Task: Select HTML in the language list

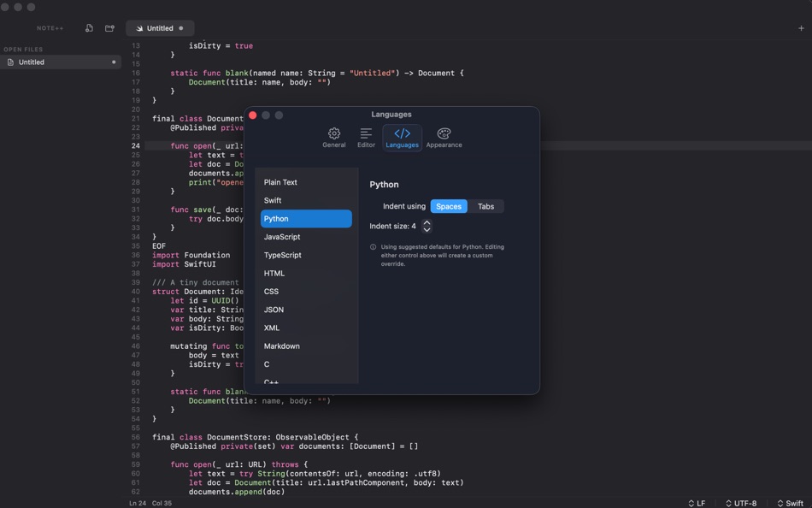Action: point(306,273)
